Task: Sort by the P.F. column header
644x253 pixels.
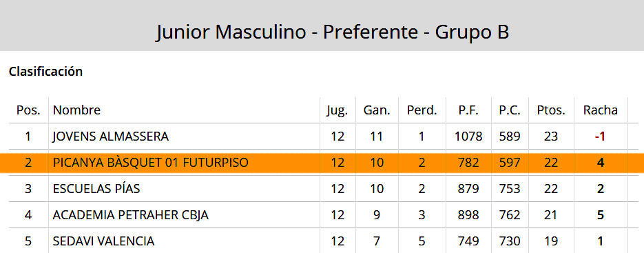Action: point(468,110)
